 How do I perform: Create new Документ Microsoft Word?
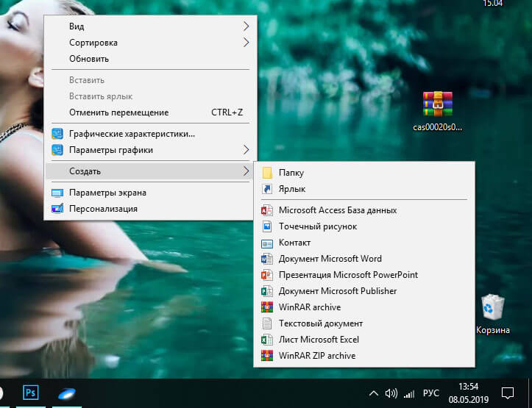click(330, 259)
